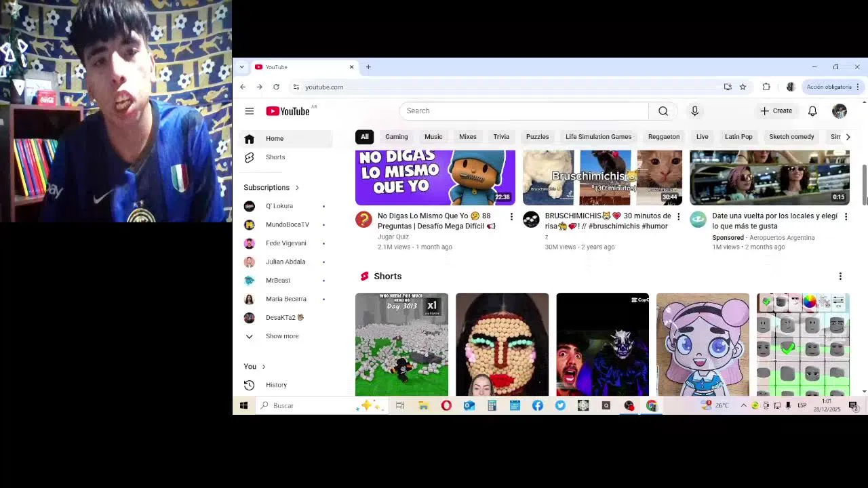The height and width of the screenshot is (488, 868).
Task: Click the Acción obligatoria button
Action: 832,87
